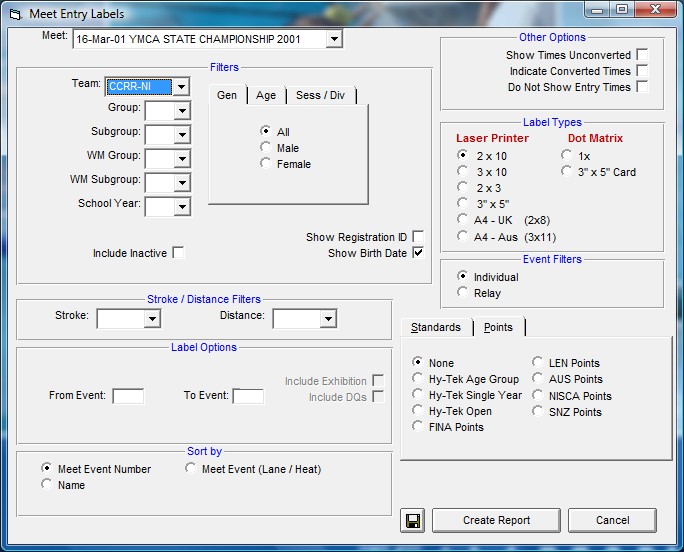
Task: Select the 3 x 10 label type
Action: 462,171
